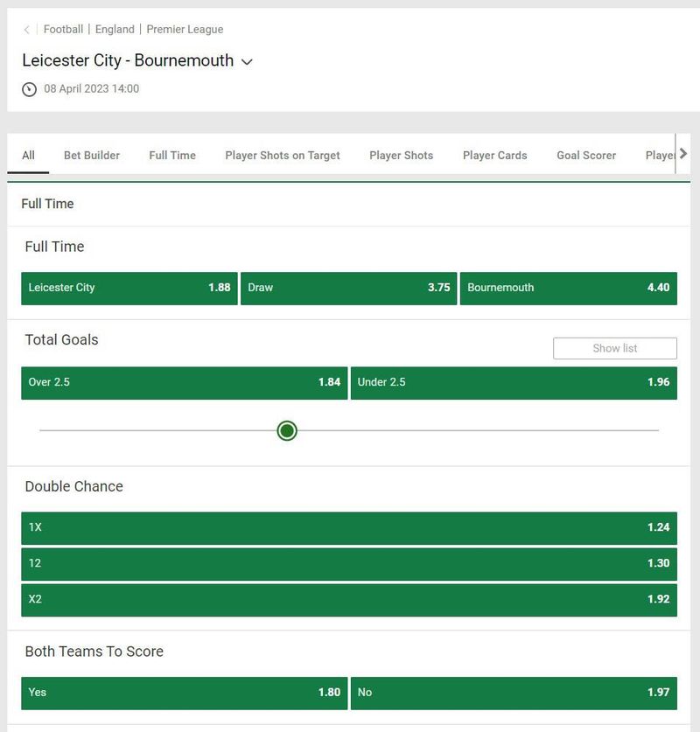Screen dimensions: 700x732
Task: Click the Double Chance market title
Action: (x=74, y=486)
